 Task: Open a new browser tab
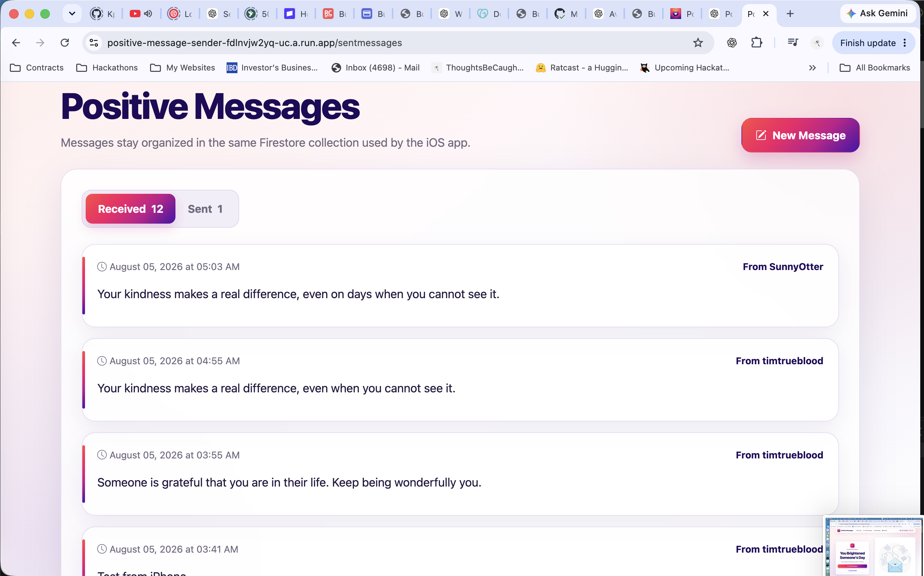click(790, 14)
